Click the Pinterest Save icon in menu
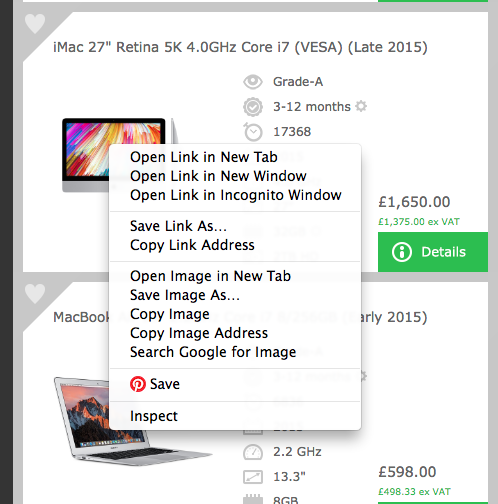The height and width of the screenshot is (504, 498). click(138, 384)
